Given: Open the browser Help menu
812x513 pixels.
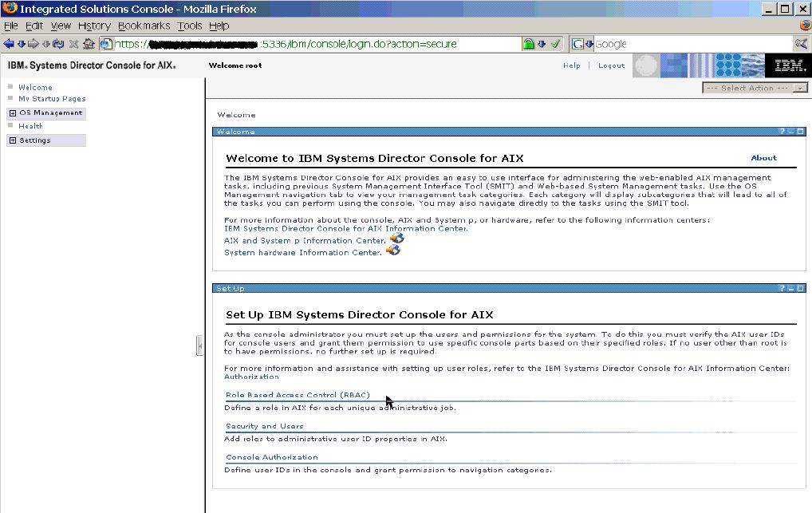Looking at the screenshot, I should (x=219, y=26).
